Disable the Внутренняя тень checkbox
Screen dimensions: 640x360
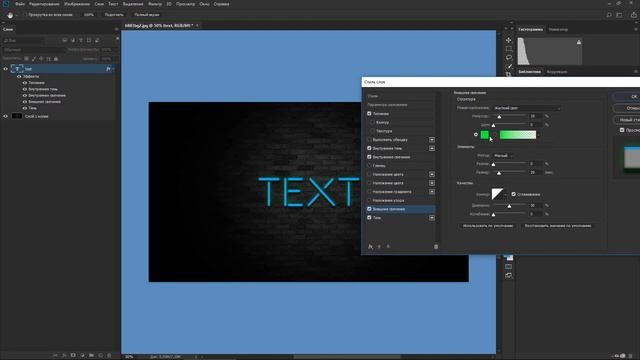(369, 148)
